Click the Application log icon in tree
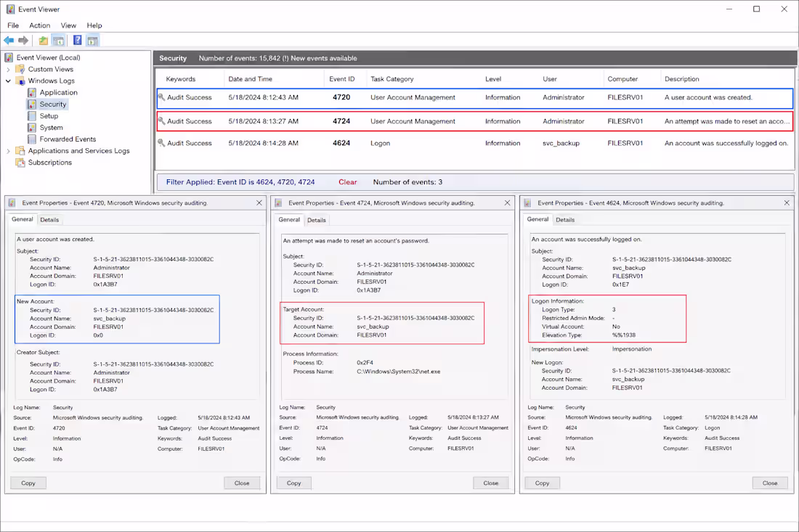The image size is (799, 532). (x=31, y=92)
